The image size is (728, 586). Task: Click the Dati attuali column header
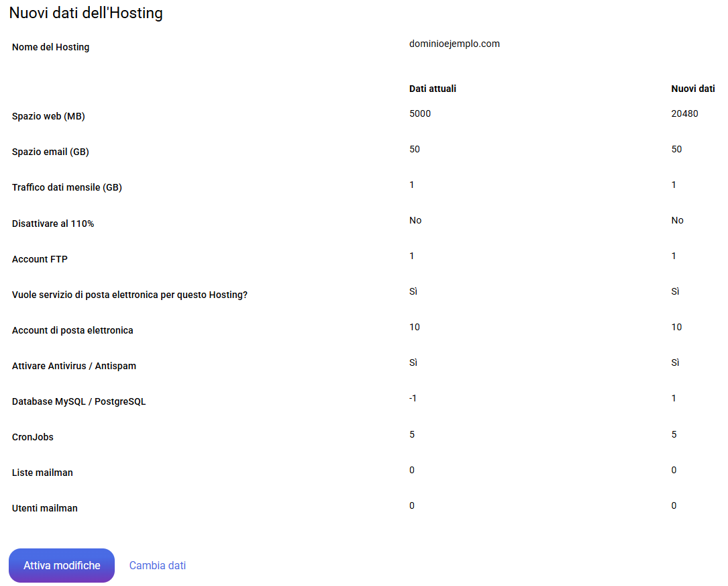coord(433,89)
